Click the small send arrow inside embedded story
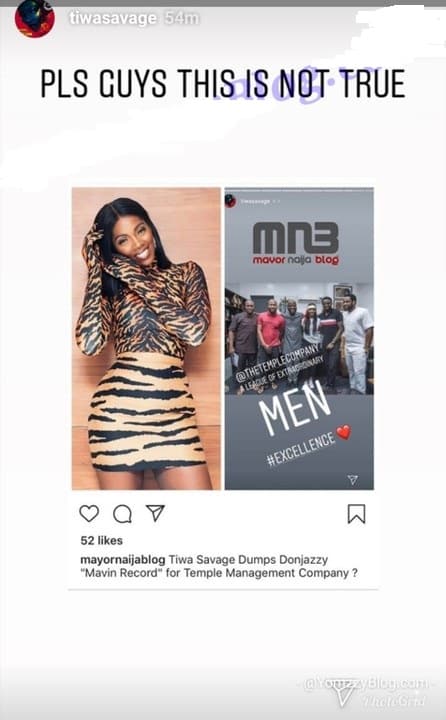The height and width of the screenshot is (720, 446). tap(352, 480)
